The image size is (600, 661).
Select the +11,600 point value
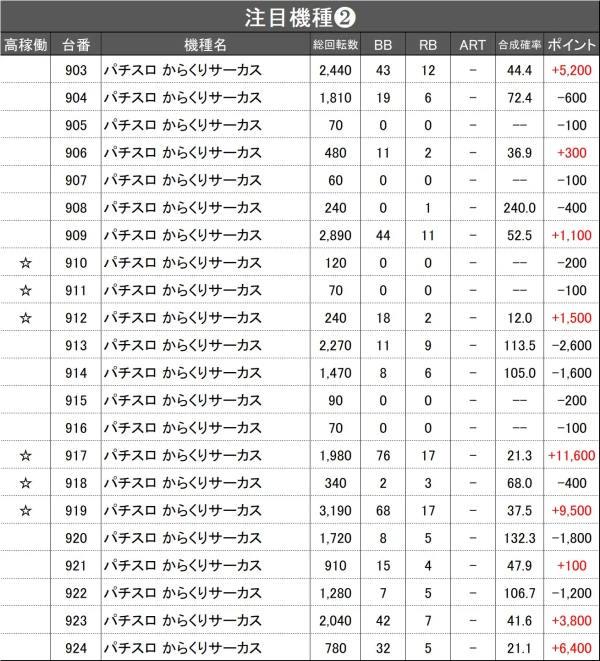click(x=571, y=456)
